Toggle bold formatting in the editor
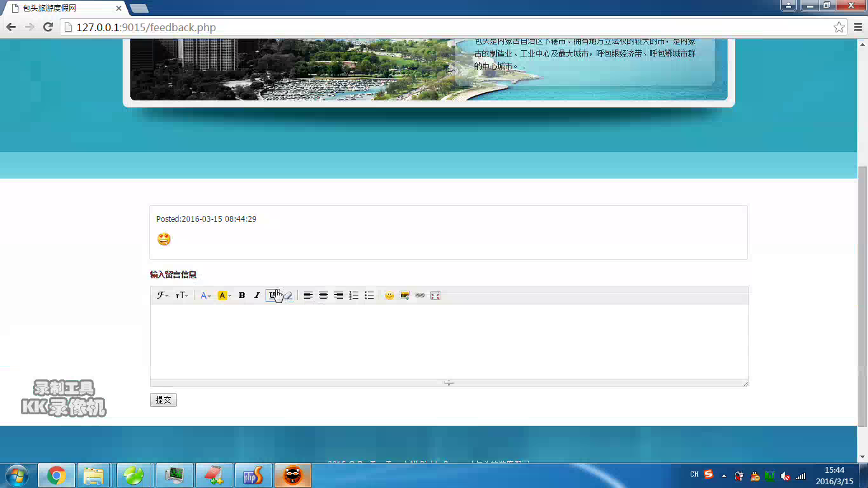The height and width of the screenshot is (488, 868). [x=241, y=295]
